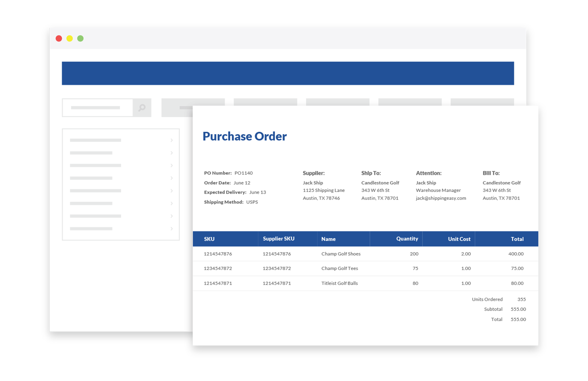The width and height of the screenshot is (588, 381).
Task: Click the Warehouse Manager text
Action: (x=438, y=190)
